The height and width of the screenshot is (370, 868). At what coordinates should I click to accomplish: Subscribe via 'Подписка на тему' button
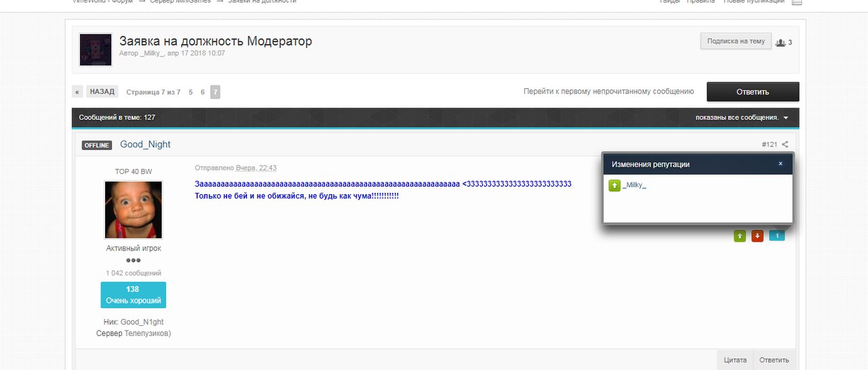click(x=735, y=41)
